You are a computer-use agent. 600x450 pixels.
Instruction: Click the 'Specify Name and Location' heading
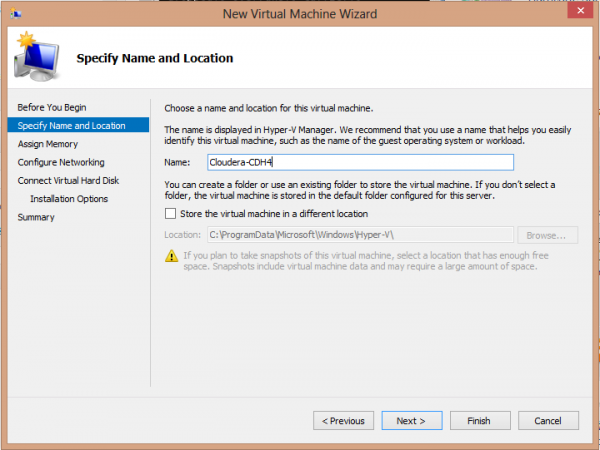click(155, 58)
